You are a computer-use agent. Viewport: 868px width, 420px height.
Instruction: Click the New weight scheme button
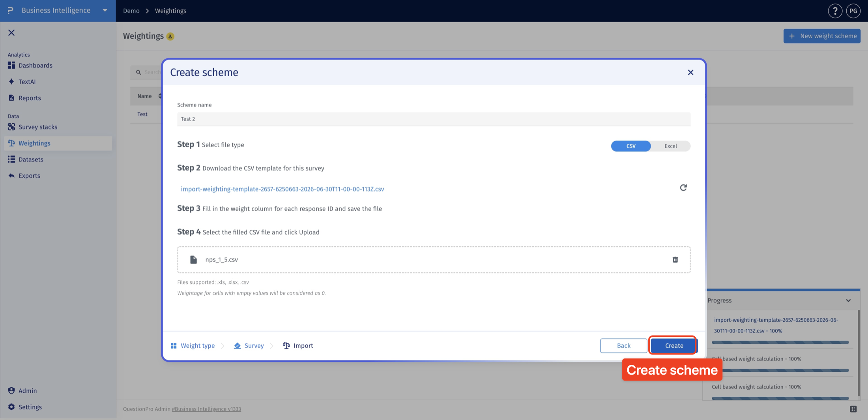pyautogui.click(x=822, y=36)
